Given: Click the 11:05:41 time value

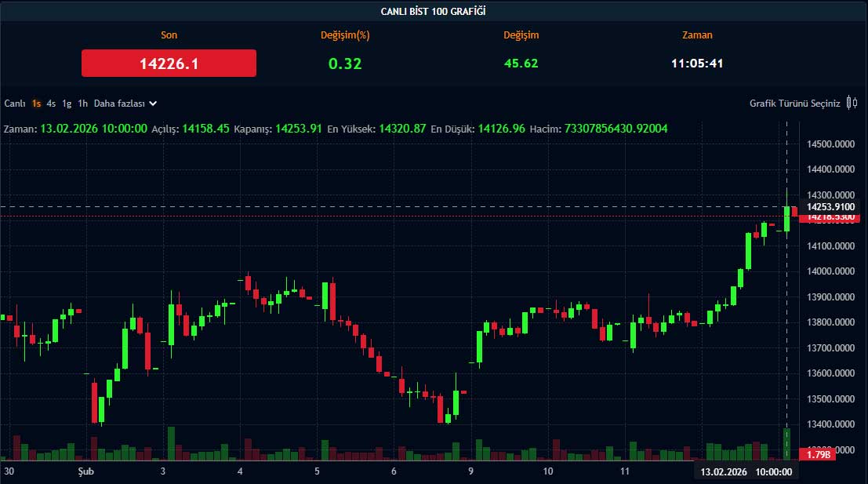Looking at the screenshot, I should [697, 64].
